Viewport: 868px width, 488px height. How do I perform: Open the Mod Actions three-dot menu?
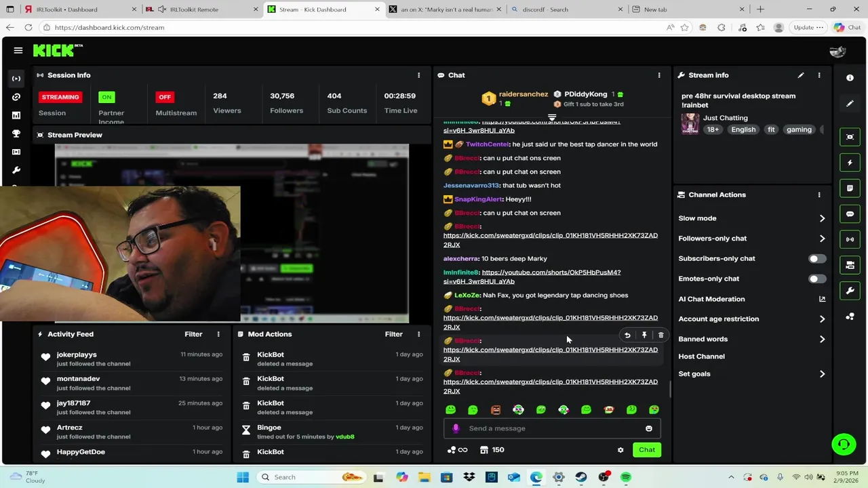[418, 334]
